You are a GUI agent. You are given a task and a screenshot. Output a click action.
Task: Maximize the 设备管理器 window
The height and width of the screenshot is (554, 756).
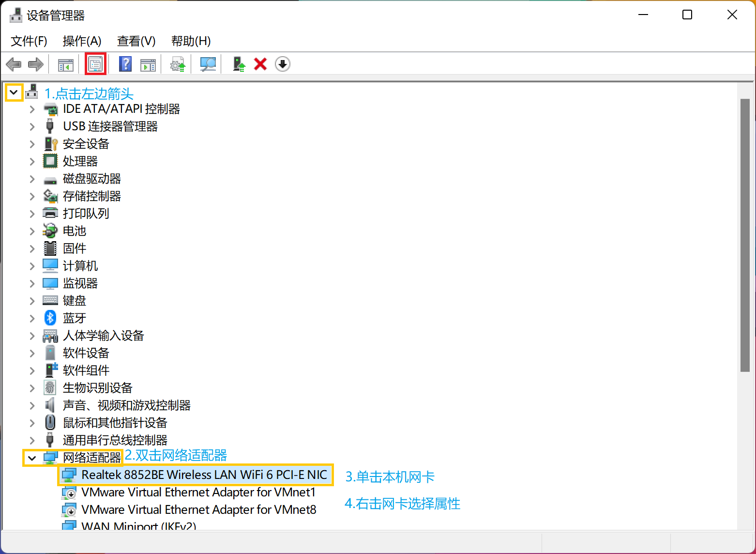pos(687,15)
